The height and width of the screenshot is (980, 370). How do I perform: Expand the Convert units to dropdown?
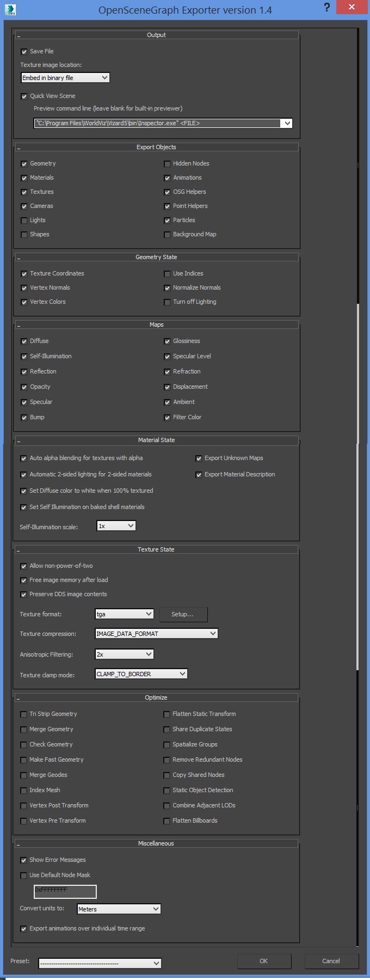pyautogui.click(x=119, y=909)
